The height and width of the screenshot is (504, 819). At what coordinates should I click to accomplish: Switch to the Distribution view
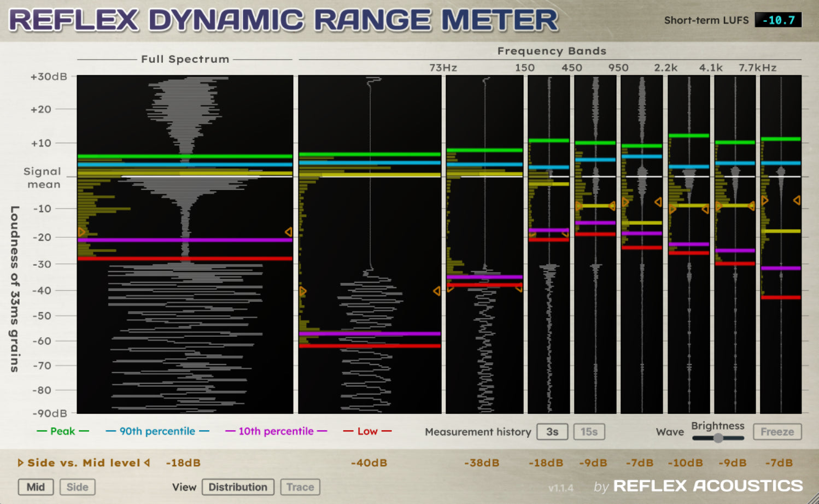click(x=238, y=487)
